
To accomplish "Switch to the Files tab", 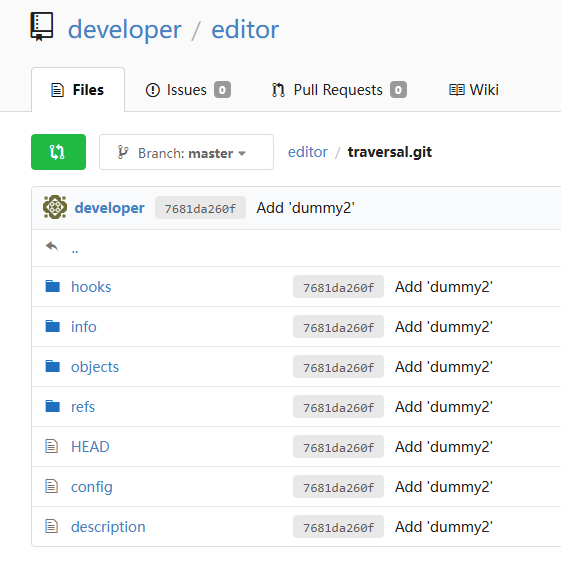I will 78,90.
